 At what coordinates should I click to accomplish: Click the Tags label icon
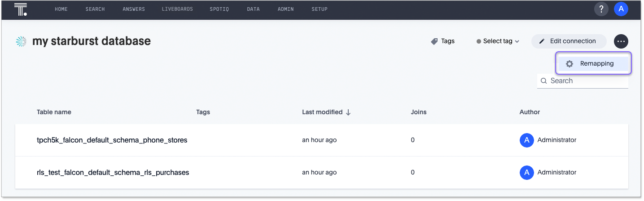(x=434, y=41)
